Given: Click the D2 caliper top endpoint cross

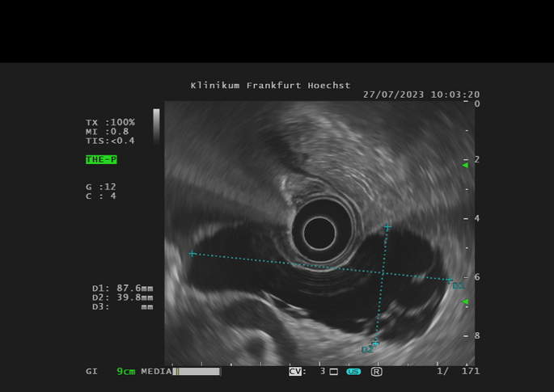Looking at the screenshot, I should tap(388, 226).
